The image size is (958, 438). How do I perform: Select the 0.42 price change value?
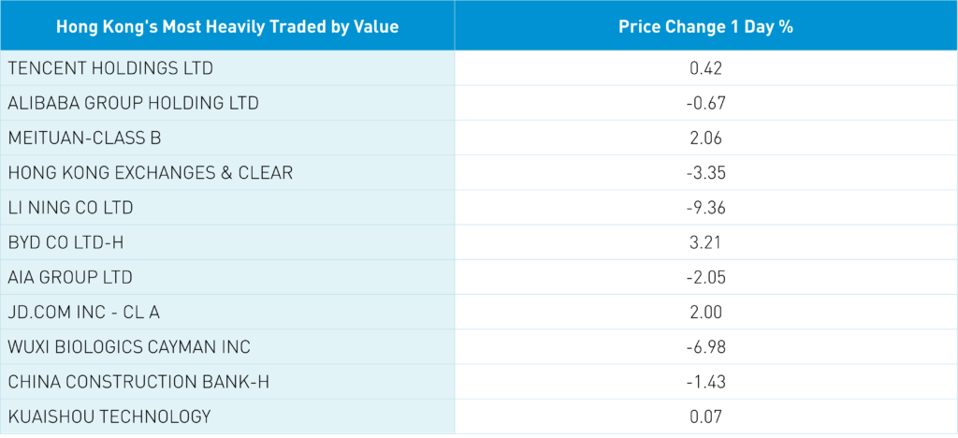click(x=705, y=69)
